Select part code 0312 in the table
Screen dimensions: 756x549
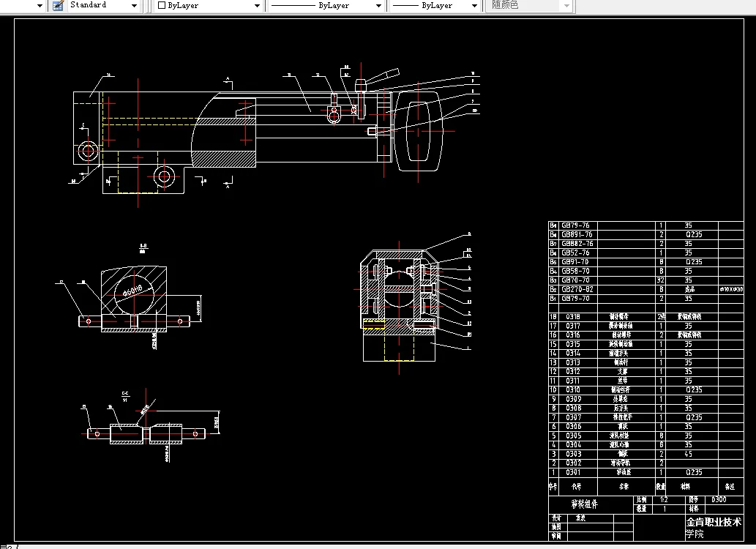(x=573, y=371)
